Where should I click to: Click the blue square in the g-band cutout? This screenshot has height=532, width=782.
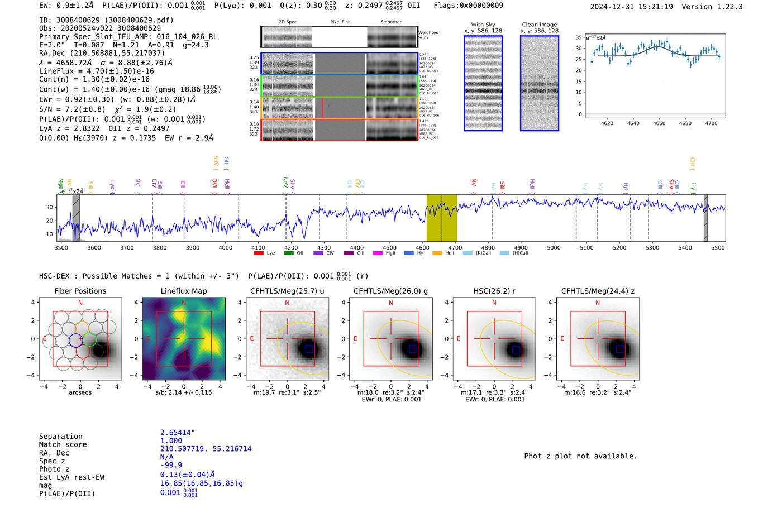412,349
